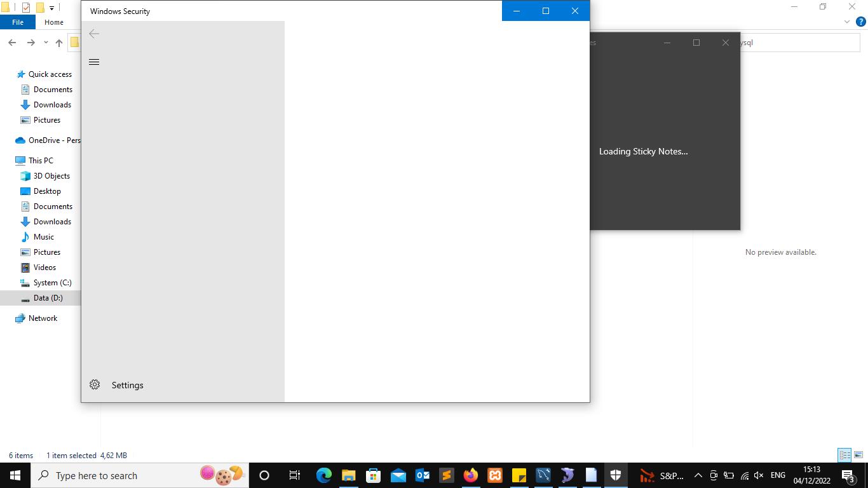
Task: Open the recent locations dropdown
Action: point(46,43)
